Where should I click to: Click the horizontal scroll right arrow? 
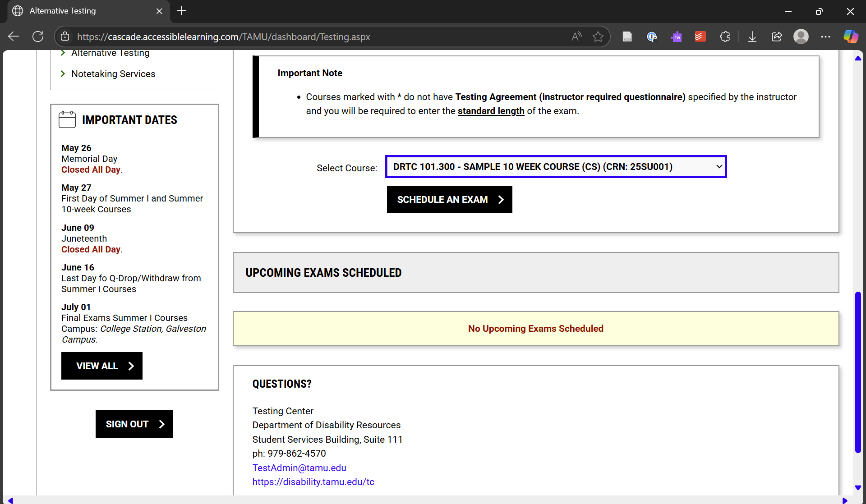845,500
